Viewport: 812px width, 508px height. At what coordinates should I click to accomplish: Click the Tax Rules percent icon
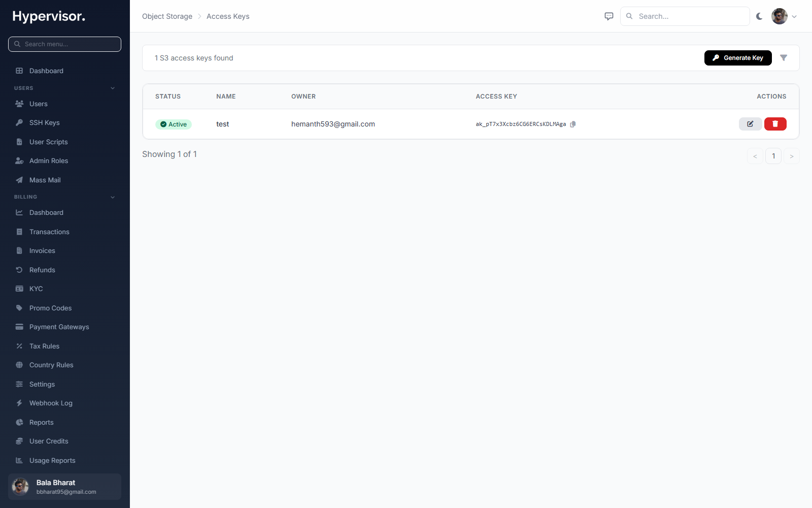19,346
